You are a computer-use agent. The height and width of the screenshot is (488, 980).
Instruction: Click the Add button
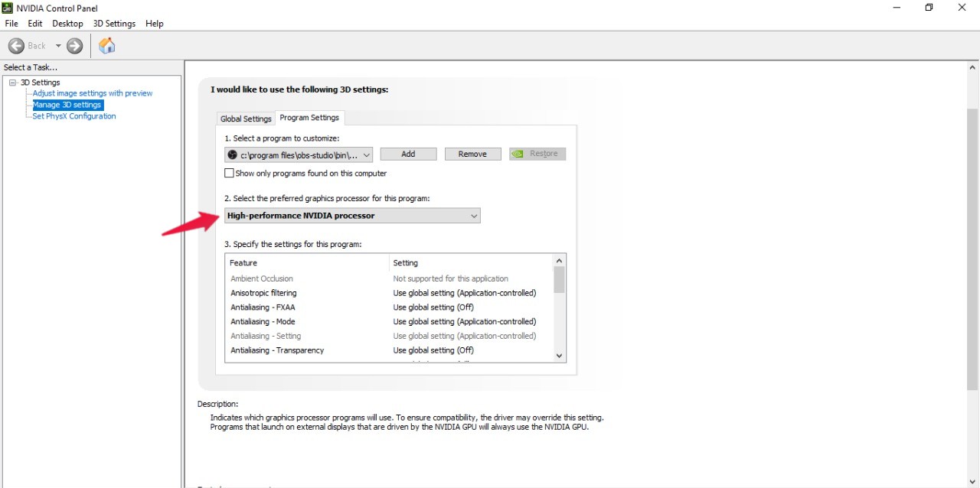tap(408, 154)
